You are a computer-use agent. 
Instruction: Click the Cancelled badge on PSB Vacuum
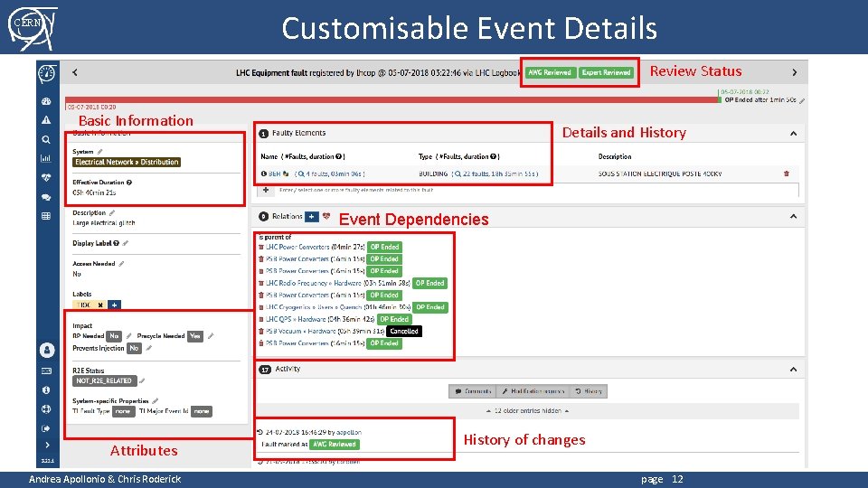(x=404, y=332)
